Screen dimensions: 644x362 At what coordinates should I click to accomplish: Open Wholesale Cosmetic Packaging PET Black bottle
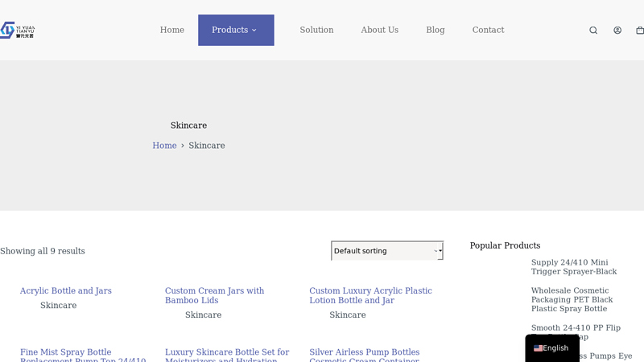(x=572, y=299)
